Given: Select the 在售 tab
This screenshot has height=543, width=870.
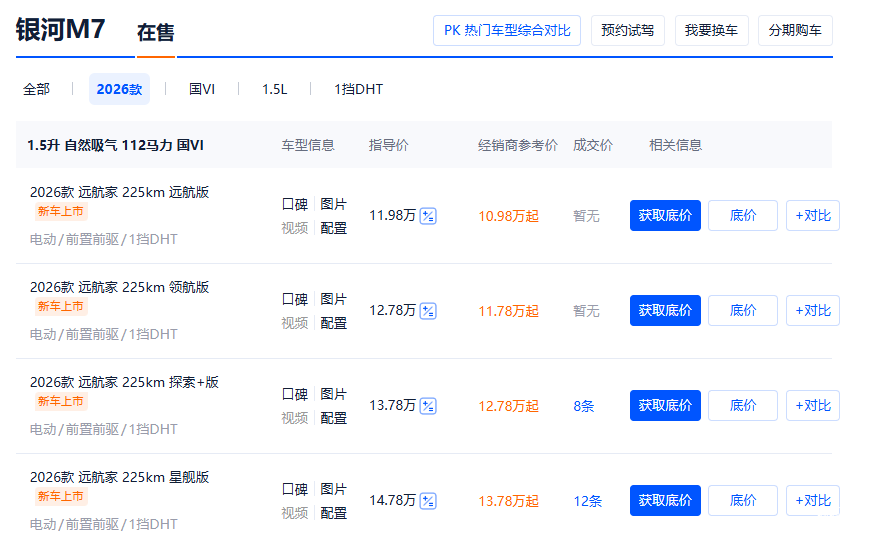Looking at the screenshot, I should click(x=156, y=33).
